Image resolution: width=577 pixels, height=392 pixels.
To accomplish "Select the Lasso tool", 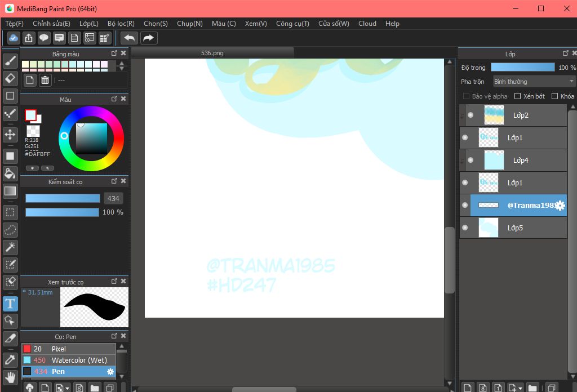I will [x=10, y=230].
